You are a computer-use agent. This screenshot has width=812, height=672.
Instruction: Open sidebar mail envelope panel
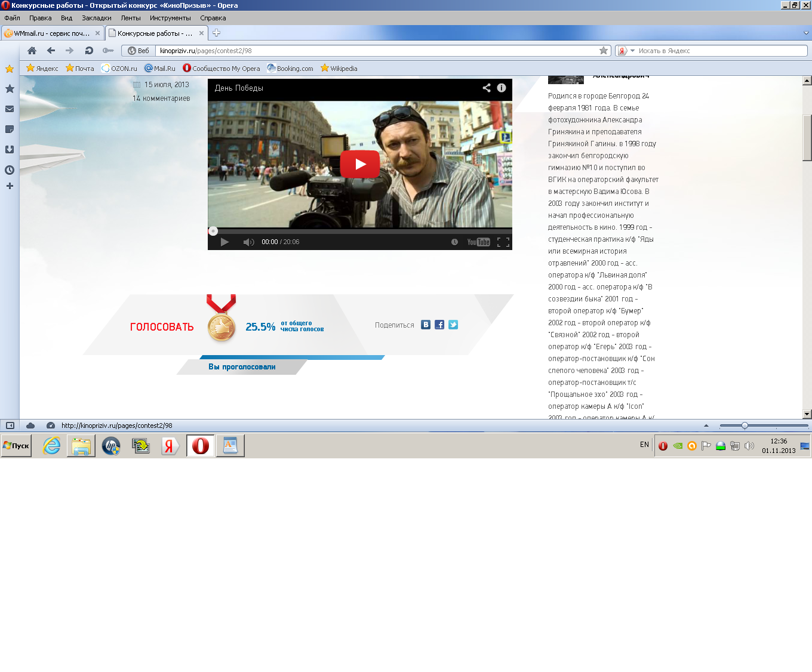point(10,109)
